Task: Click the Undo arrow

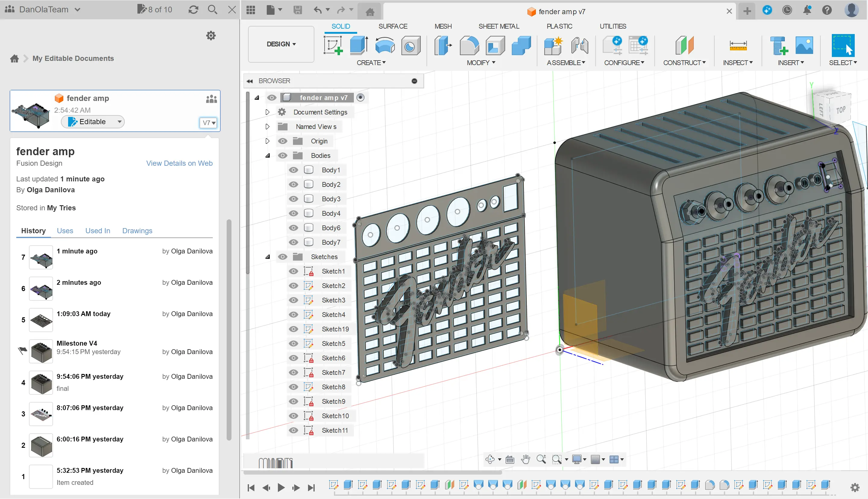Action: [318, 10]
